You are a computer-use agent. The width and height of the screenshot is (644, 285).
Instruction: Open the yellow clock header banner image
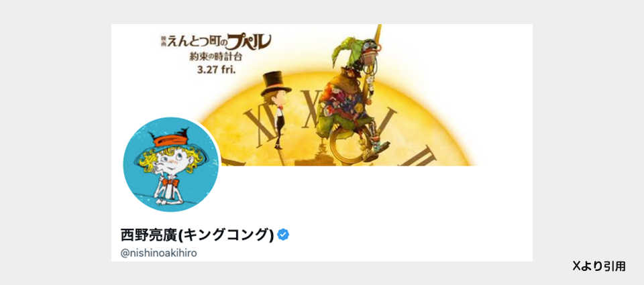(321, 95)
